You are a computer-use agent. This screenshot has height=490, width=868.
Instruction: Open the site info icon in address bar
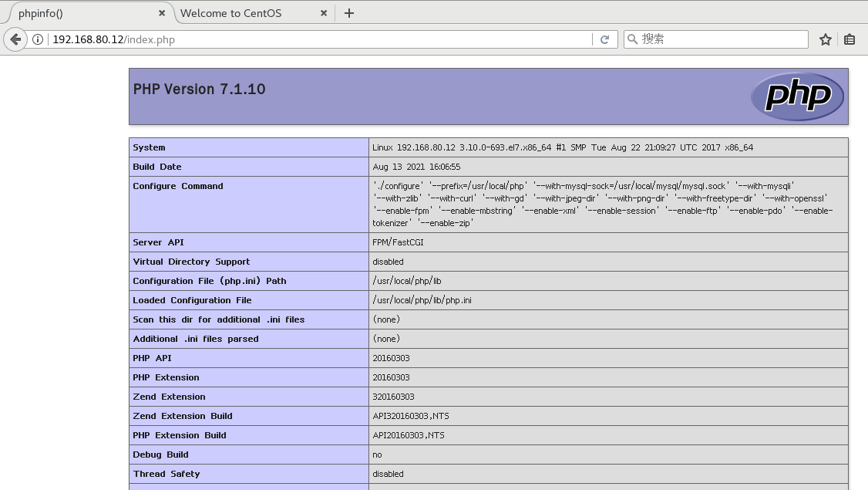tap(38, 39)
